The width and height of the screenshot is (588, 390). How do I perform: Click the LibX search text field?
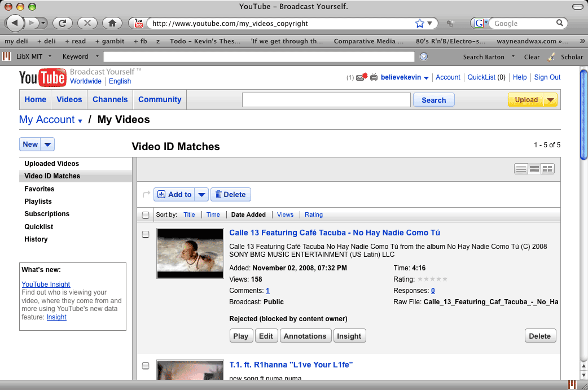pyautogui.click(x=259, y=56)
